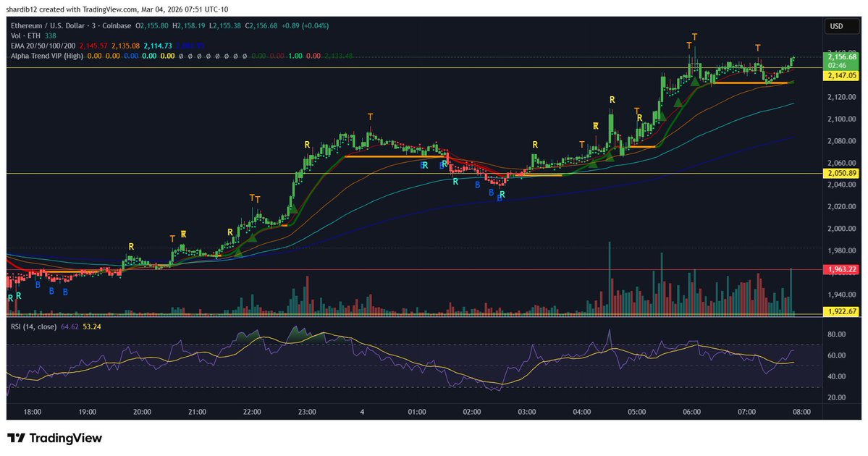Click the current price label 2,156.68
868x456 pixels.
pyautogui.click(x=842, y=56)
